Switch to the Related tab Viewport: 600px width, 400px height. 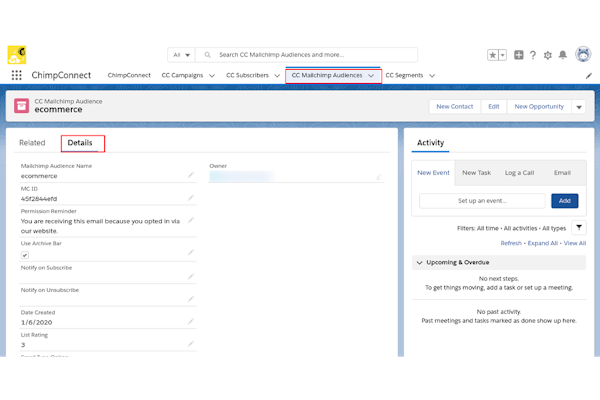pos(32,143)
